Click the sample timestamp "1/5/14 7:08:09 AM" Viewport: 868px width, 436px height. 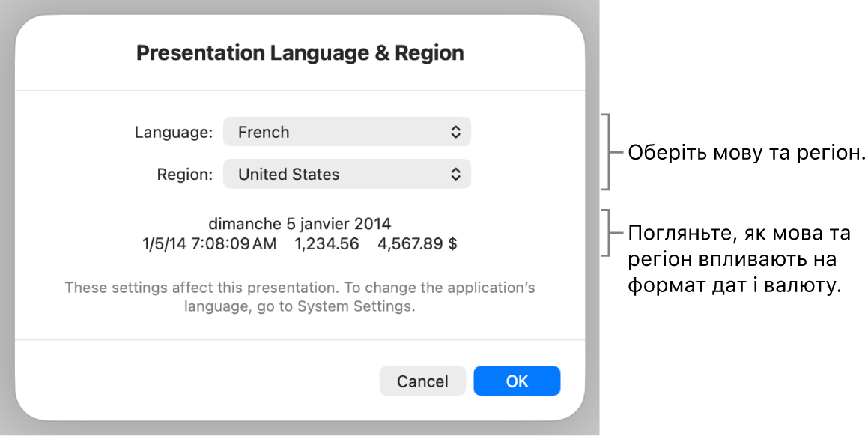coord(209,243)
